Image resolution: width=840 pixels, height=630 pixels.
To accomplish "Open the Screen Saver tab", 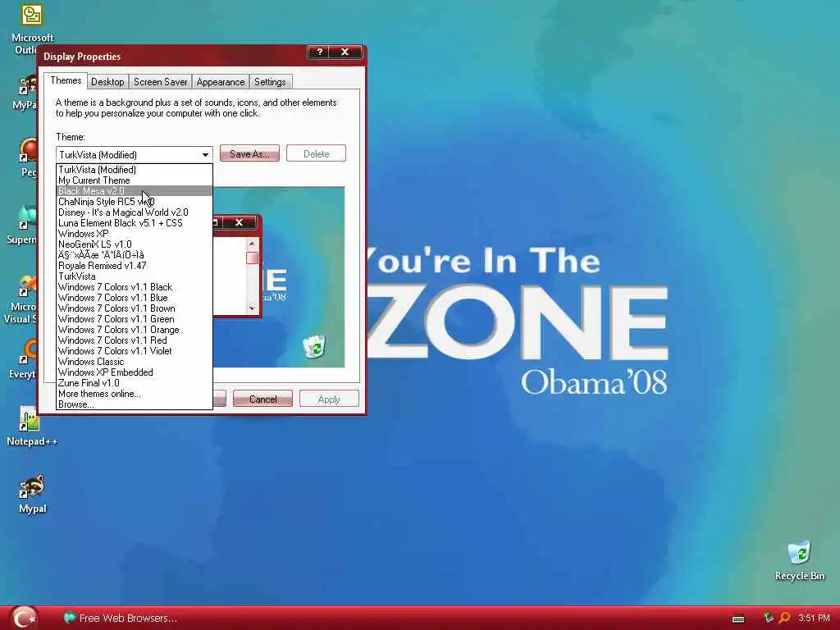I will click(160, 82).
